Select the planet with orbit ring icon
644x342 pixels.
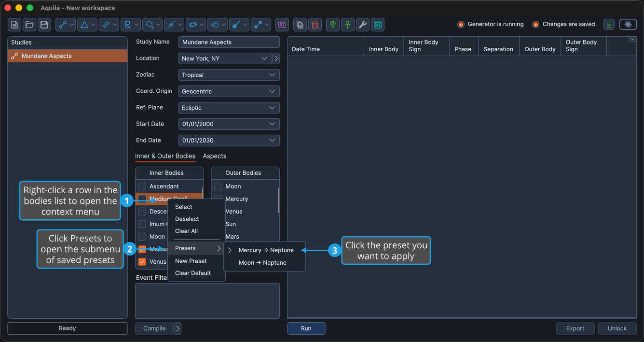click(192, 25)
